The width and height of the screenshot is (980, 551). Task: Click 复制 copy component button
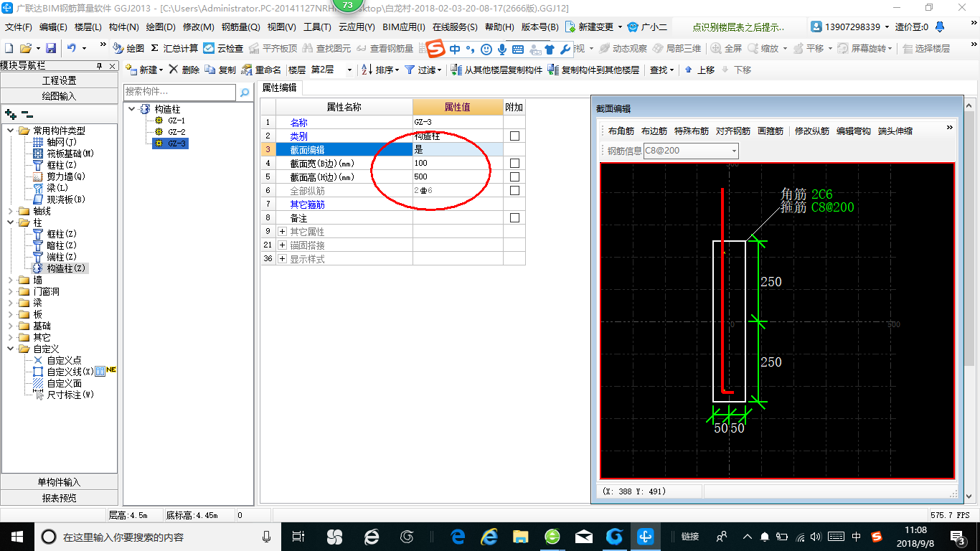(x=220, y=70)
